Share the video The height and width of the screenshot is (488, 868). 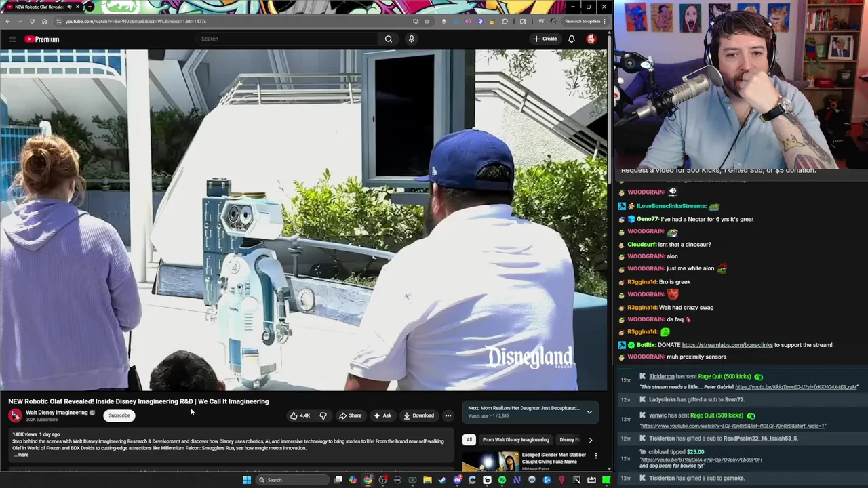tap(351, 415)
